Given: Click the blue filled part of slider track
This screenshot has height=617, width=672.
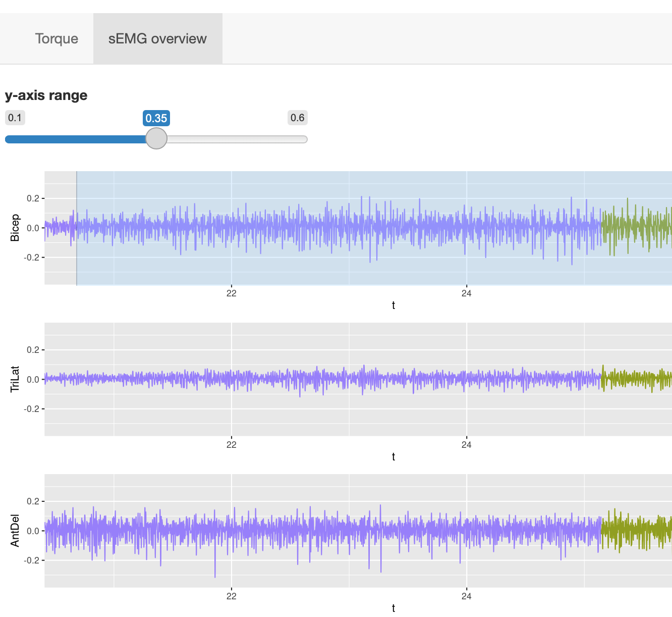Looking at the screenshot, I should (x=76, y=139).
